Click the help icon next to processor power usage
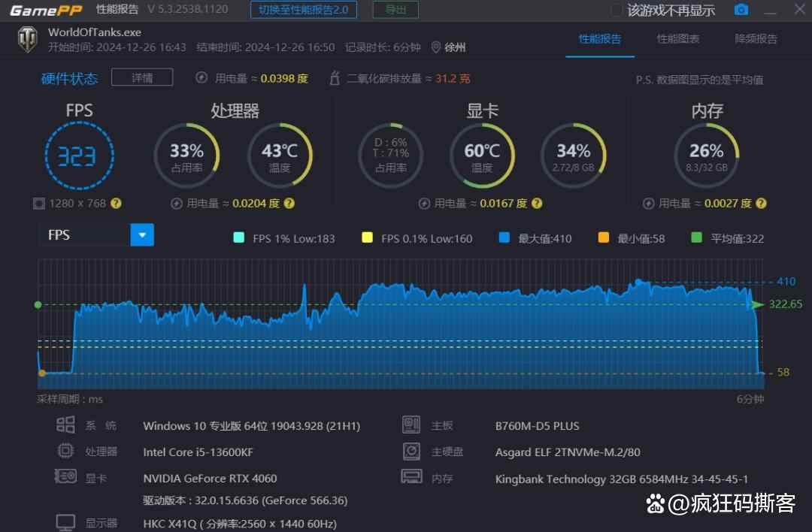This screenshot has width=812, height=532. coord(289,204)
